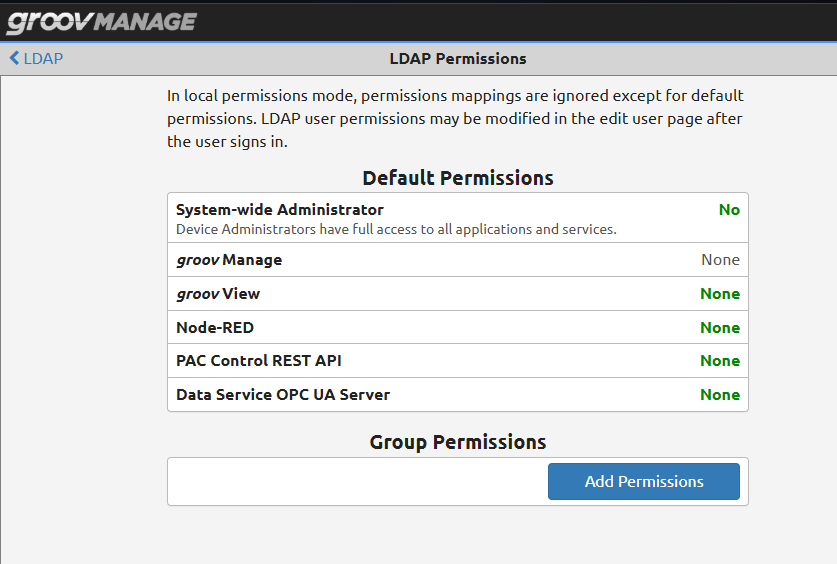Click the back chevron arrow icon
This screenshot has height=564, width=837.
(14, 58)
